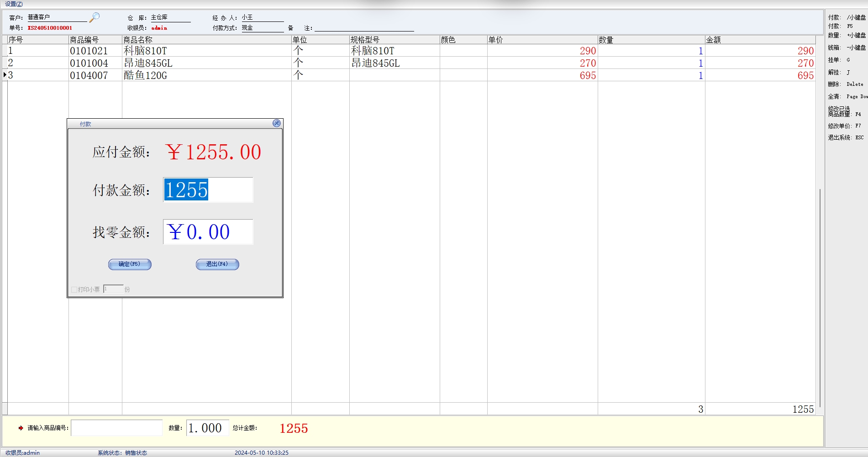Click the 找零金额 change field
The height and width of the screenshot is (457, 868).
coord(208,232)
